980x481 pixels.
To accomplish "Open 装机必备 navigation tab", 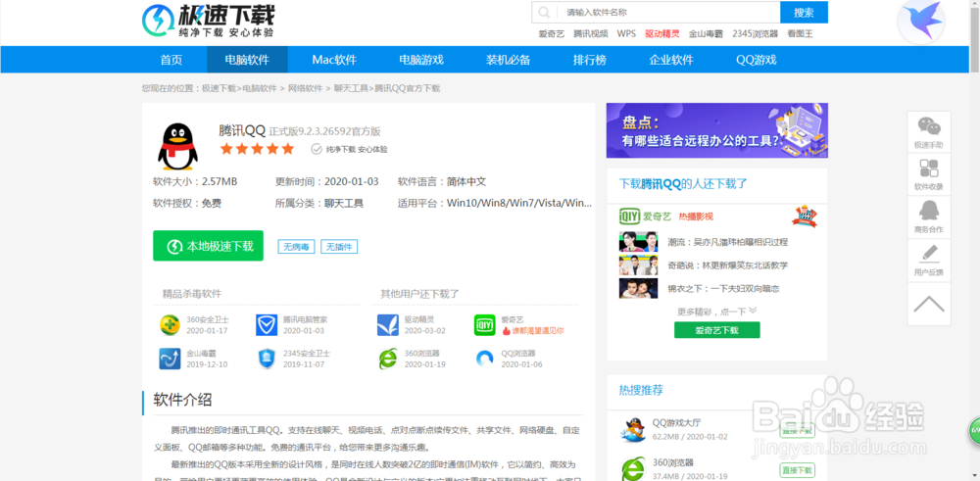I will point(508,60).
